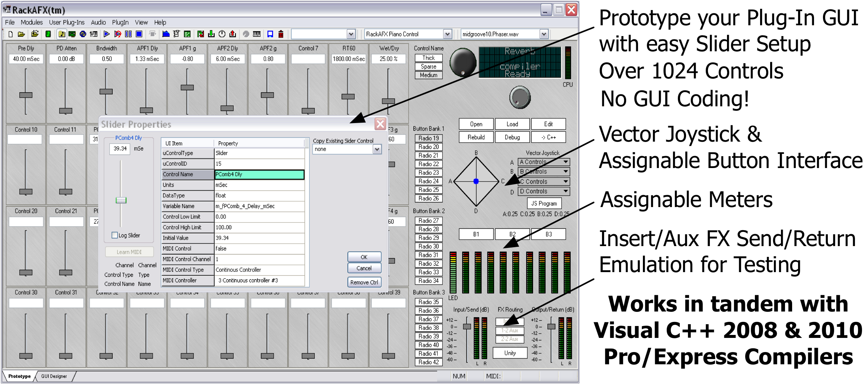
Task: Click the Open folder toolbar icon
Action: coord(21,34)
